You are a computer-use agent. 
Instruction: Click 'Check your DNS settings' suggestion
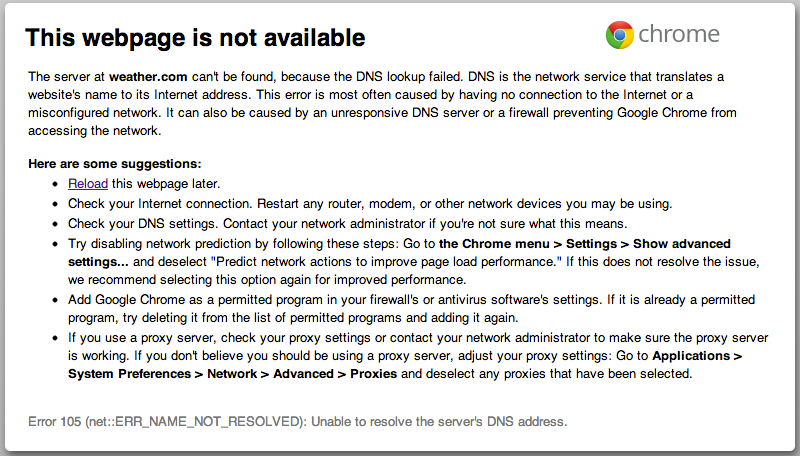coord(143,224)
